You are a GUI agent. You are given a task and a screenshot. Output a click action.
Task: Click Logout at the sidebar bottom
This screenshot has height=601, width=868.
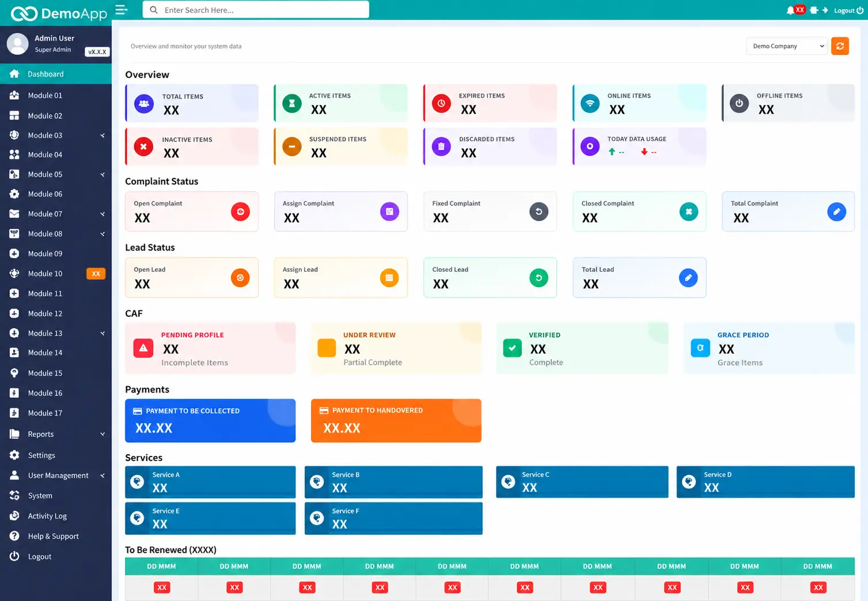pyautogui.click(x=56, y=557)
